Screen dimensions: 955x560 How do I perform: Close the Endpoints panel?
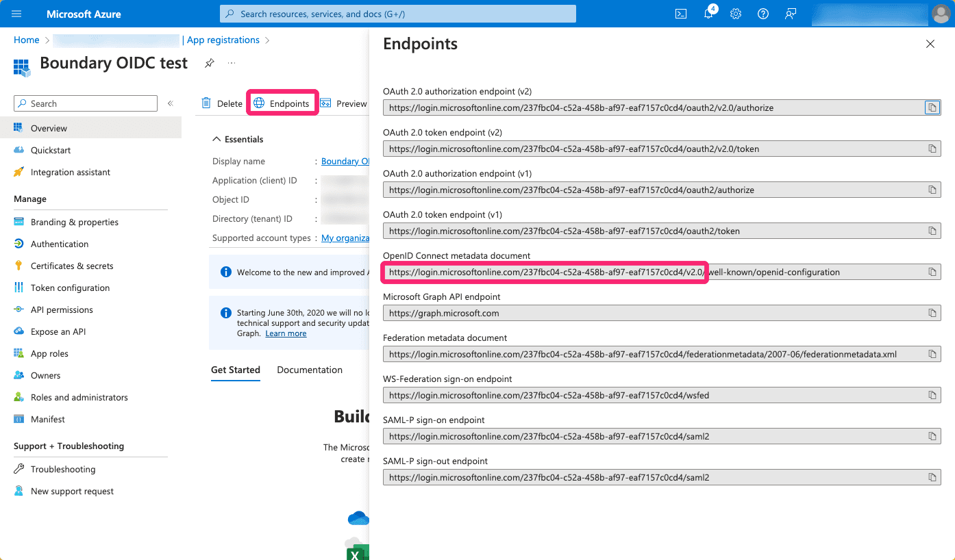[930, 44]
